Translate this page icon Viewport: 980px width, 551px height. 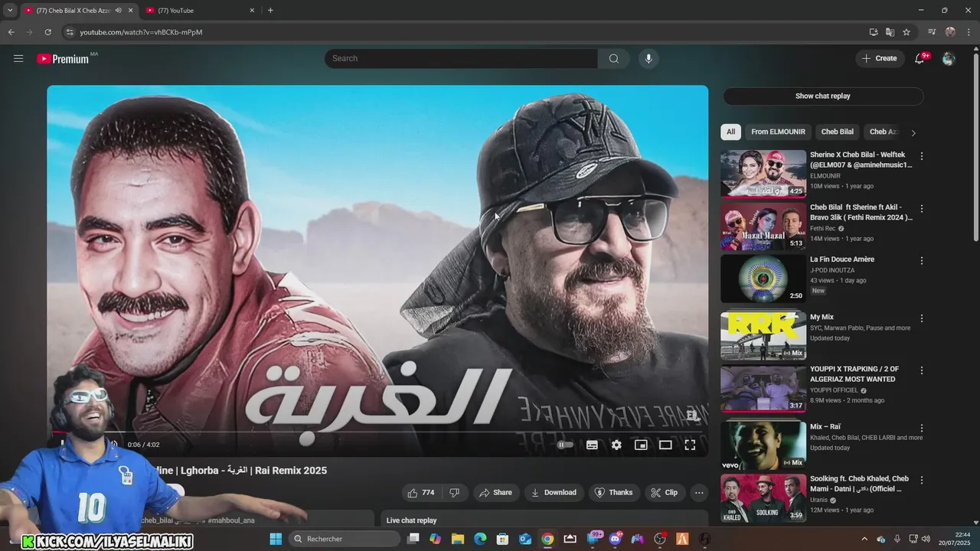pyautogui.click(x=890, y=32)
